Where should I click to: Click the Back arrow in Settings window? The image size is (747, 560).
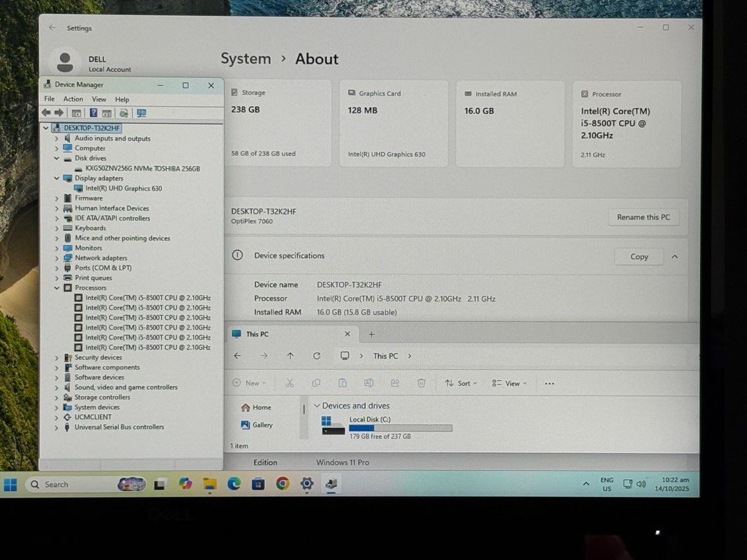coord(53,28)
